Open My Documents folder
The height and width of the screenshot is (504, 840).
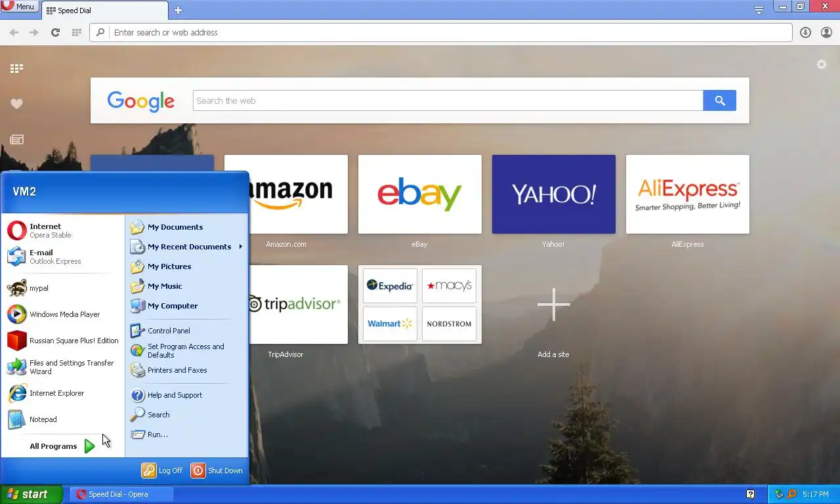[x=186, y=227]
